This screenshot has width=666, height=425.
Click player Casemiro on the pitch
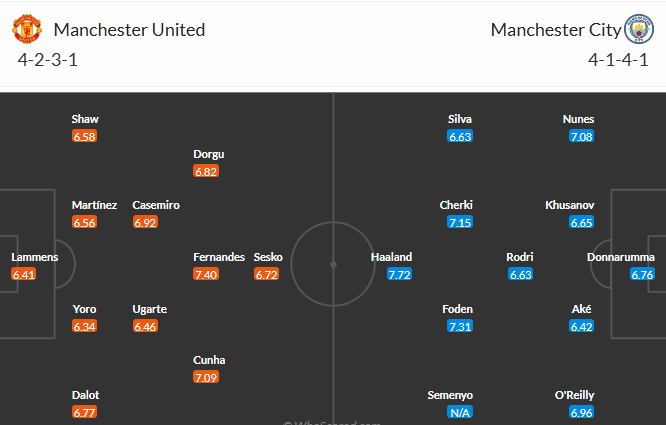point(156,205)
